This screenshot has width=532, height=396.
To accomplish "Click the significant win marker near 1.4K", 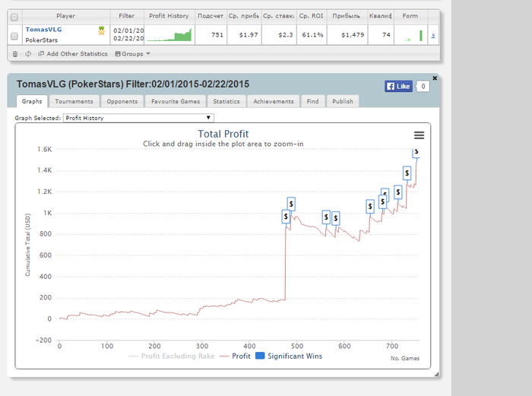I will 407,173.
